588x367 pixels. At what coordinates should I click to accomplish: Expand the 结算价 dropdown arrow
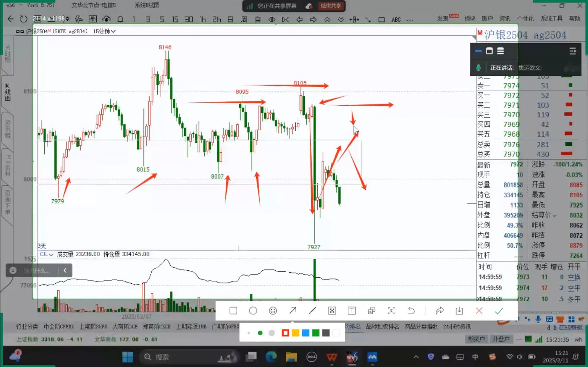point(554,215)
